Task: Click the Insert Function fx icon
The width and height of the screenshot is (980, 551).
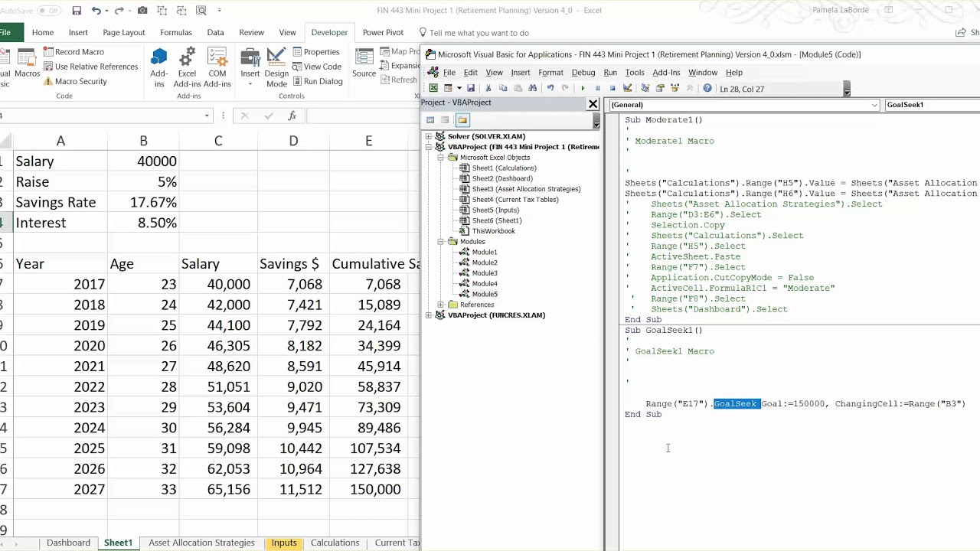Action: point(292,116)
